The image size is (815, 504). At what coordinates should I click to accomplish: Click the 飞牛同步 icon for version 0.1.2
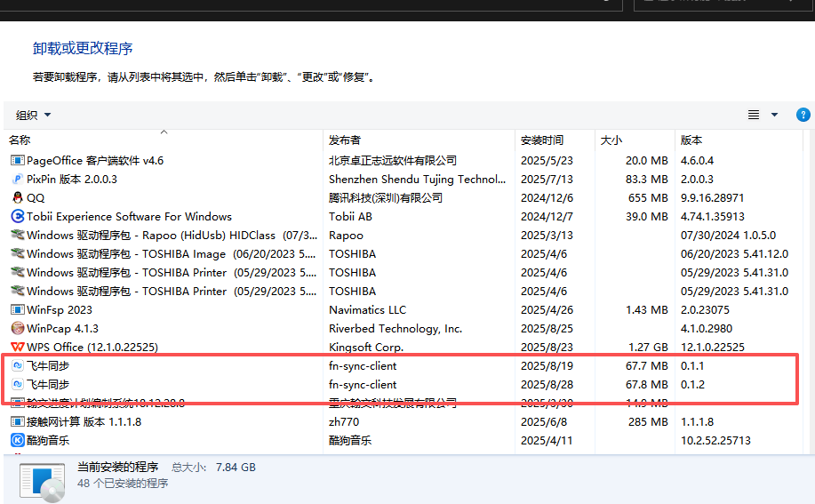click(18, 385)
